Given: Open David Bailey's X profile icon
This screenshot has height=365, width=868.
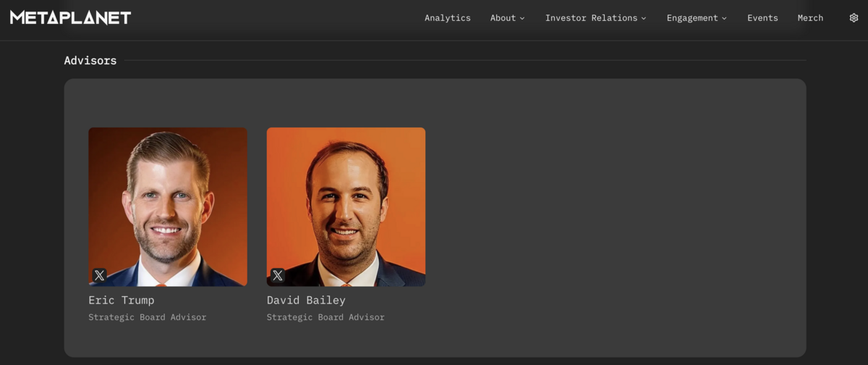Looking at the screenshot, I should click(x=278, y=275).
